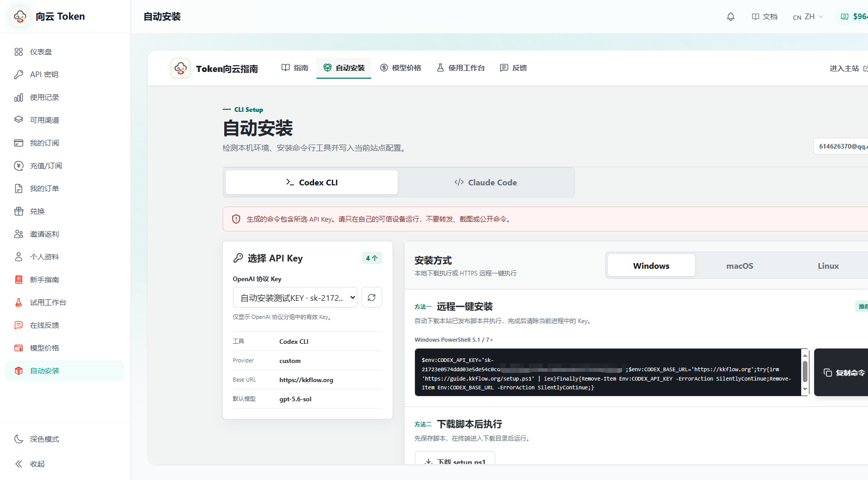This screenshot has width=868, height=480.
Task: Collapse the sidebar with 收起
Action: click(64, 464)
